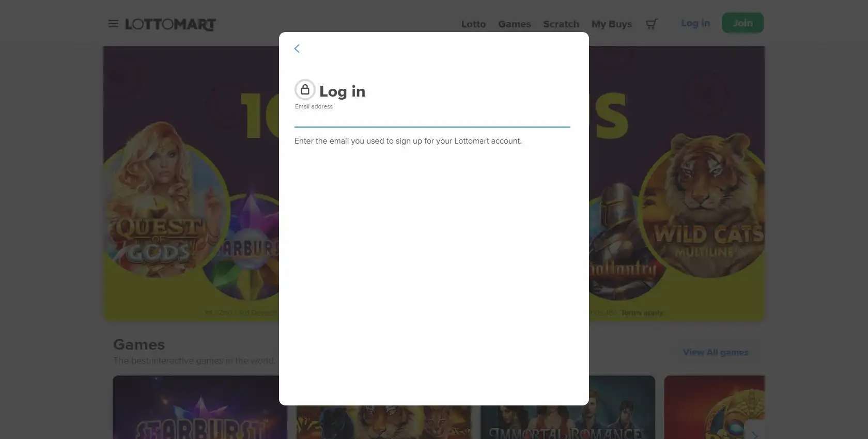This screenshot has width=868, height=439.
Task: Go back using the dialog's left arrow
Action: coord(297,49)
